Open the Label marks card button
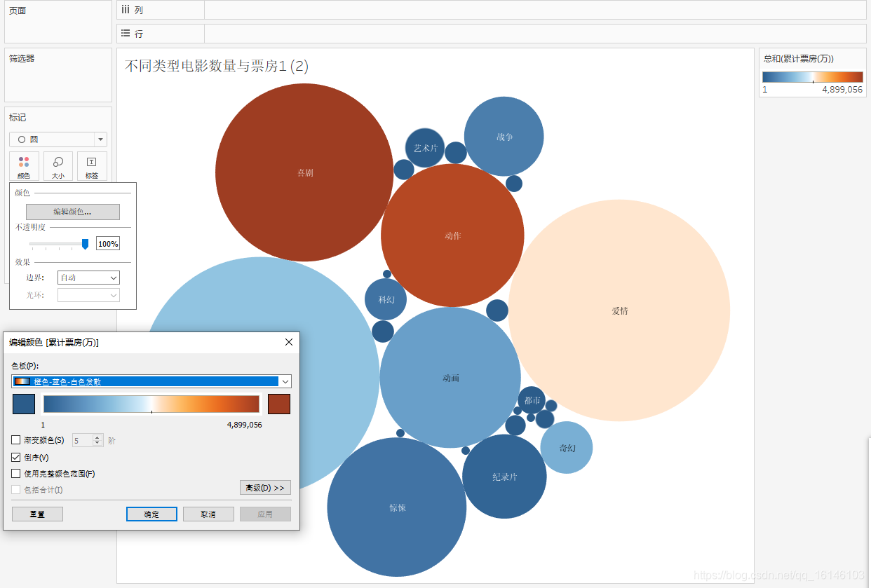 92,167
